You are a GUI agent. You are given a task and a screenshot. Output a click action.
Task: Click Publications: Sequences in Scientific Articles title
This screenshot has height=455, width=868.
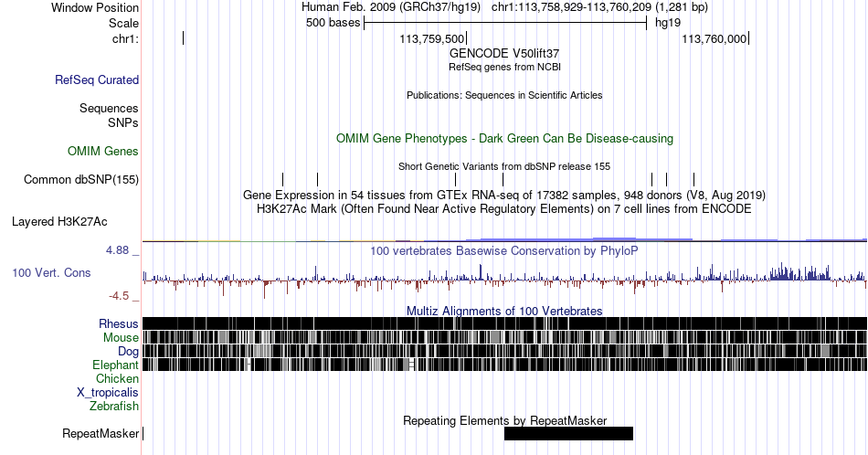coord(504,95)
